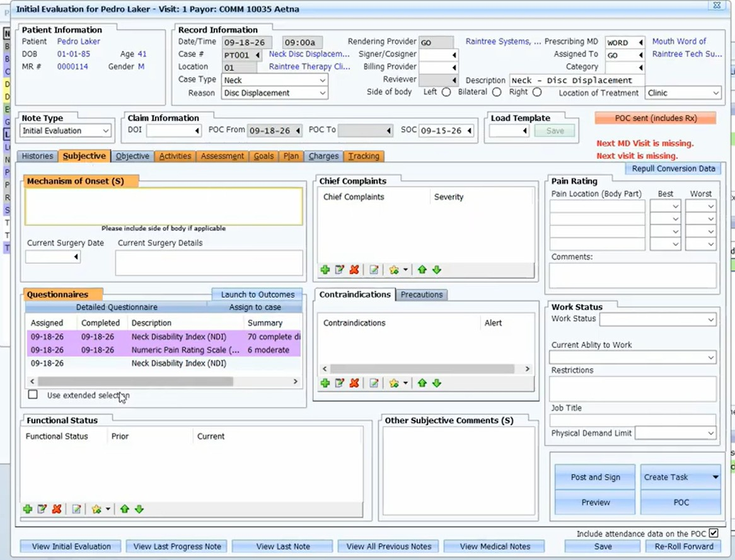735x560 pixels.
Task: Click the Post and Sign button
Action: coord(595,477)
